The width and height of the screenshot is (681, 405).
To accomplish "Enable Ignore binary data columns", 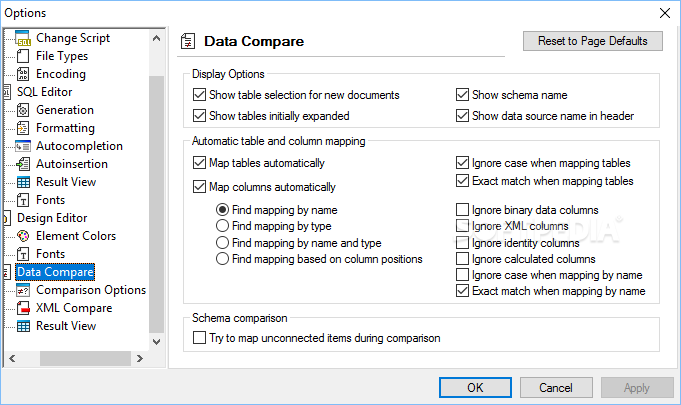I will click(462, 210).
